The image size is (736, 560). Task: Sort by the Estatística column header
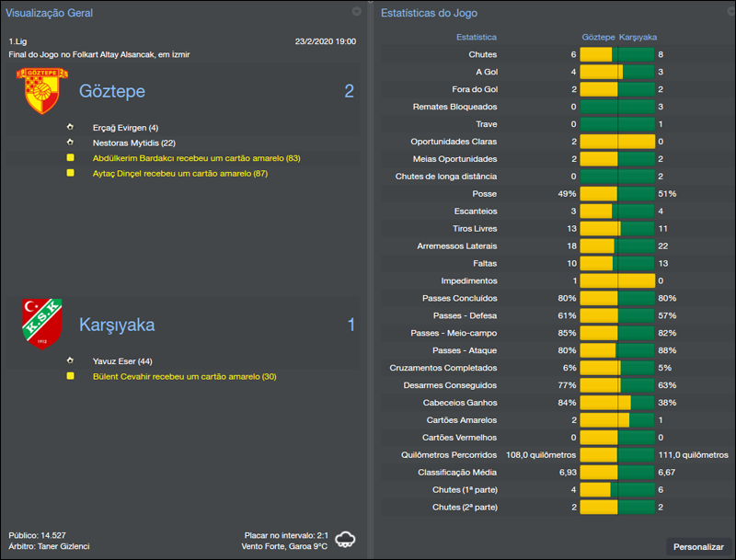(477, 38)
